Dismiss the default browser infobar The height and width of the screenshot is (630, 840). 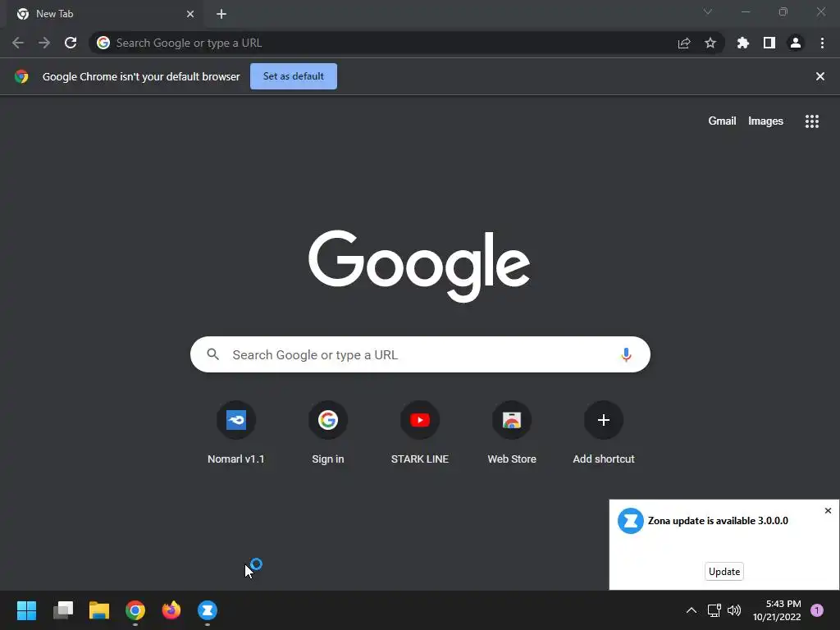[x=820, y=76]
